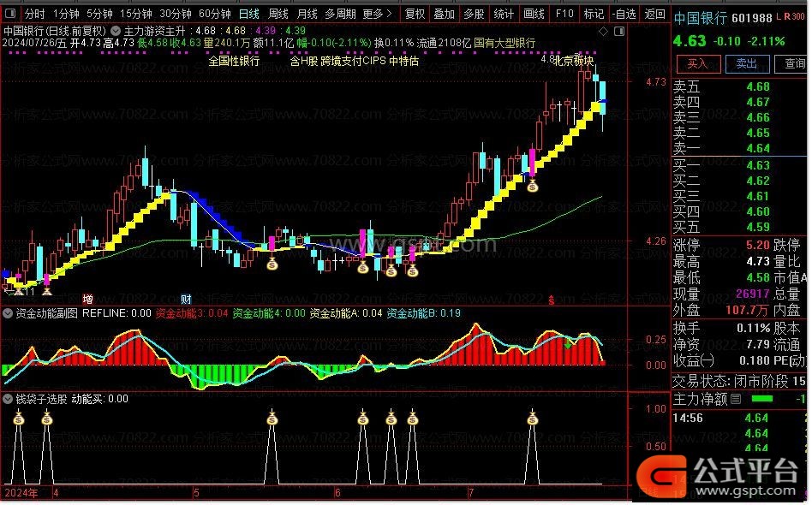Expand the 资金动能副图 indicator dropdown
The image size is (812, 505).
8,313
